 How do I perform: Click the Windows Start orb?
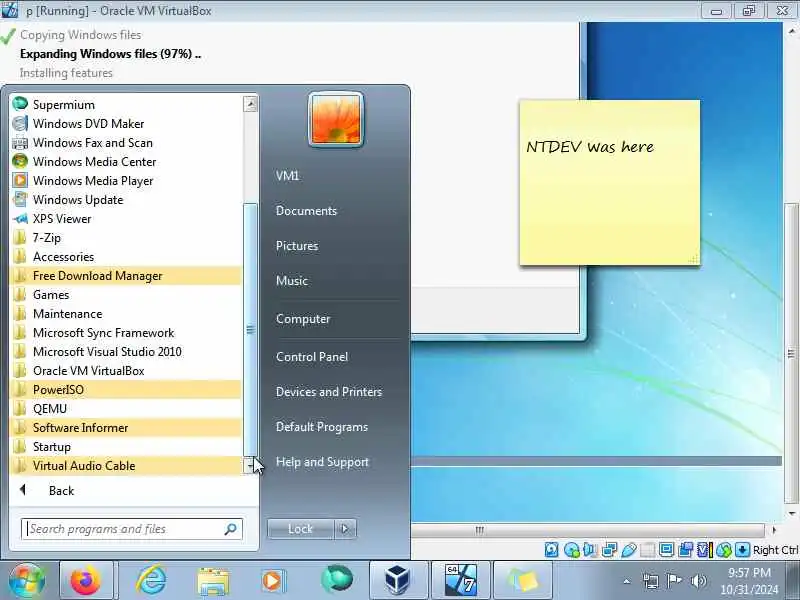27,580
